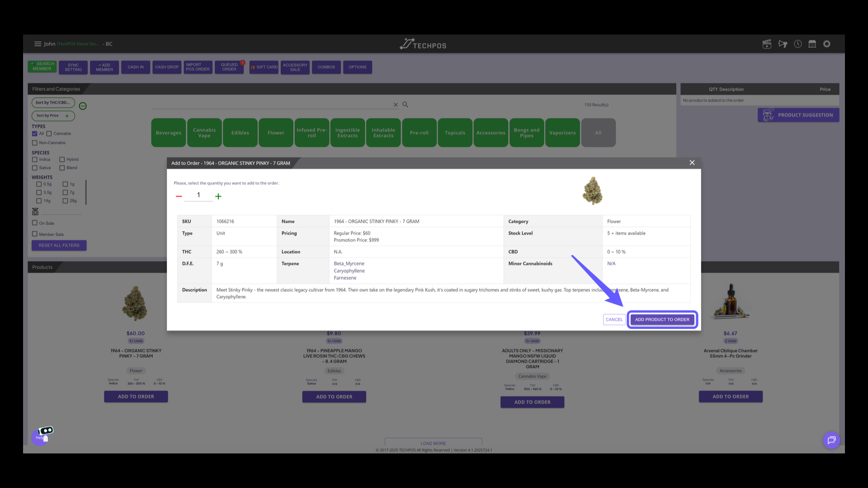Viewport: 868px width, 488px height.
Task: Check the 0.5g weight filter
Action: (x=39, y=184)
